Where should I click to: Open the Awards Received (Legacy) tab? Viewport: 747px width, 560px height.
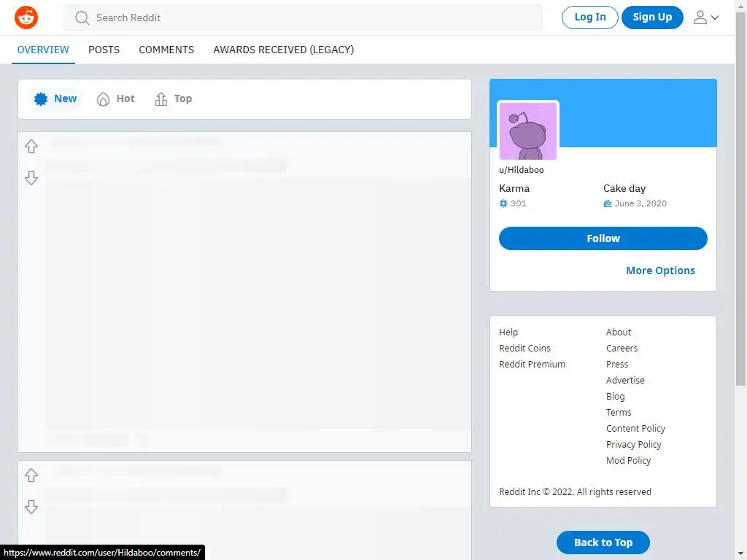pos(284,50)
